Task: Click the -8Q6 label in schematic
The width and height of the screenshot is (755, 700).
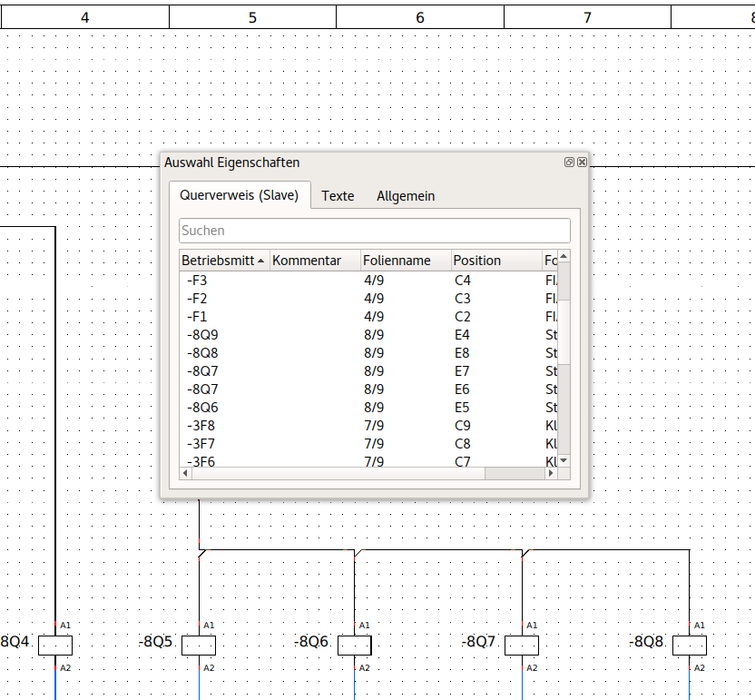Action: pyautogui.click(x=311, y=642)
